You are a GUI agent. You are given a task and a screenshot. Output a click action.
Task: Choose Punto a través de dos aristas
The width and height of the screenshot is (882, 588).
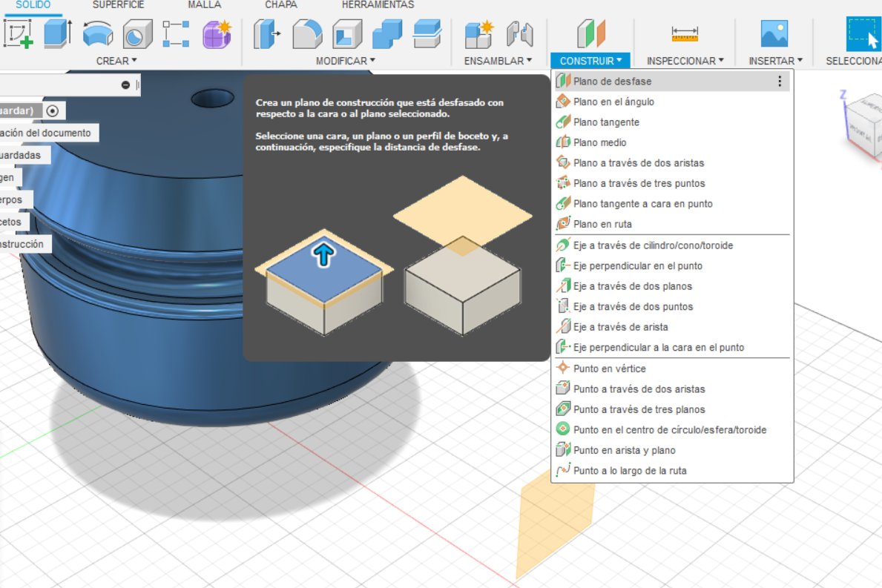point(672,389)
